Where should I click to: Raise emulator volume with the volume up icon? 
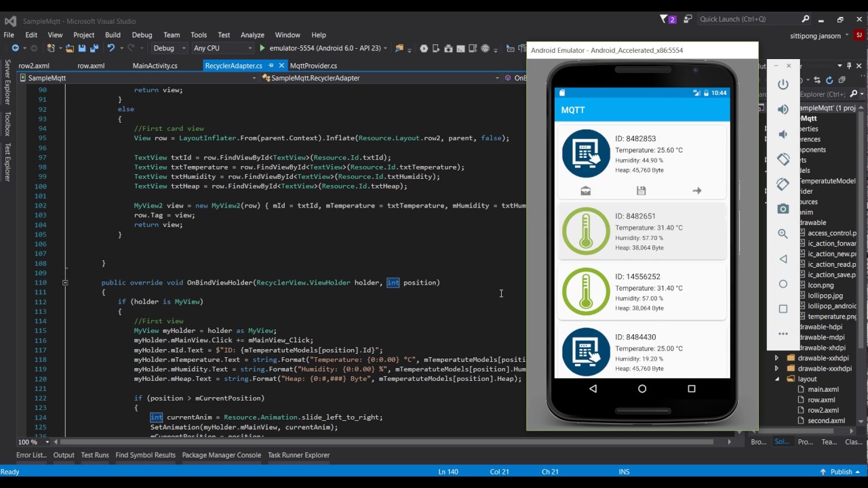pyautogui.click(x=783, y=109)
